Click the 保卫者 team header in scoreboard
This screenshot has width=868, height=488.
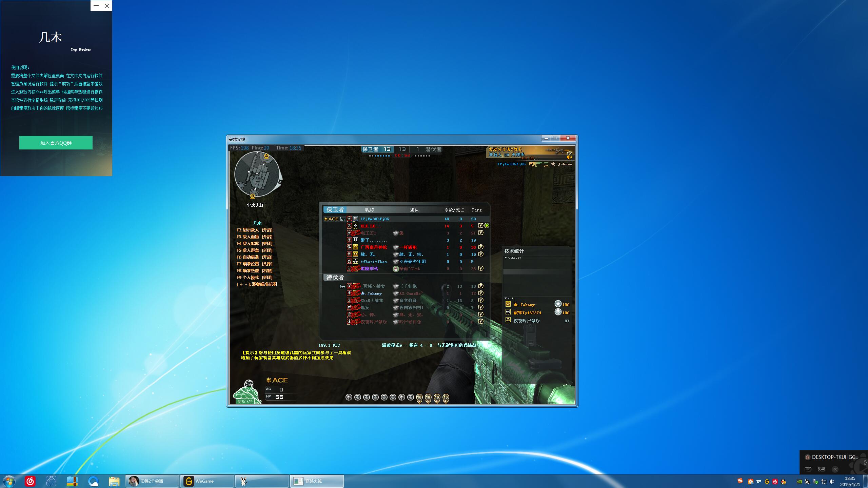click(x=335, y=210)
